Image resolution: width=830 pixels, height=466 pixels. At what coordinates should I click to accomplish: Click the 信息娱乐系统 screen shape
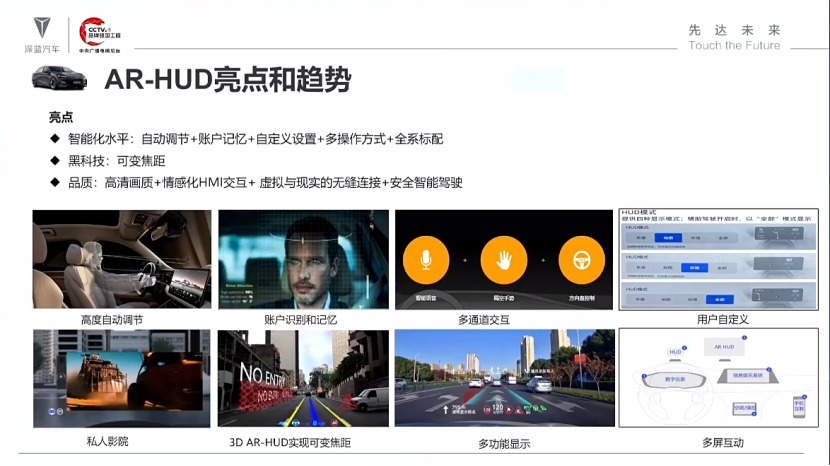[x=747, y=375]
